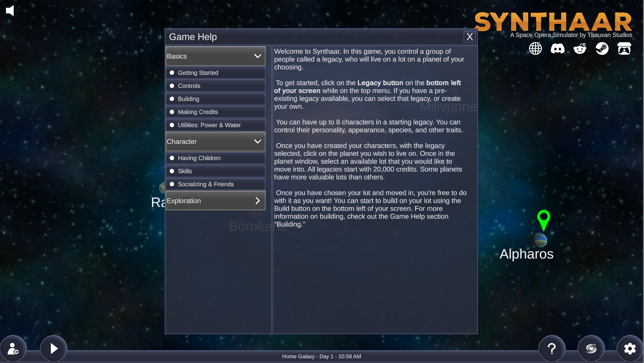Open the Building help topic
Screen dimensions: 644x363
coord(215,99)
